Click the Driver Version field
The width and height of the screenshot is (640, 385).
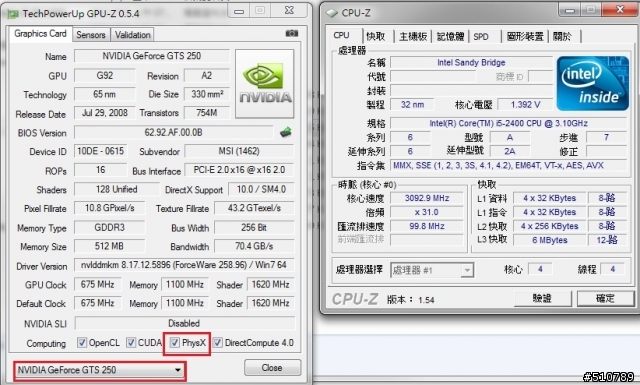184,265
